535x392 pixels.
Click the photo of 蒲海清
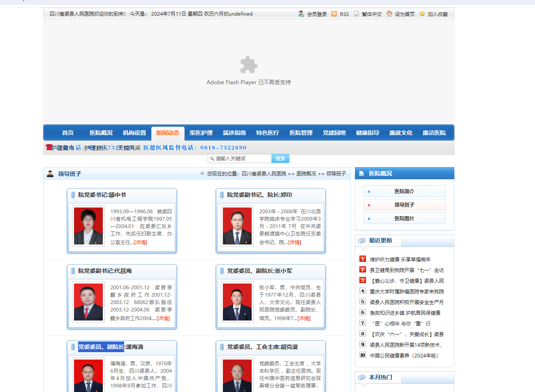(88, 375)
